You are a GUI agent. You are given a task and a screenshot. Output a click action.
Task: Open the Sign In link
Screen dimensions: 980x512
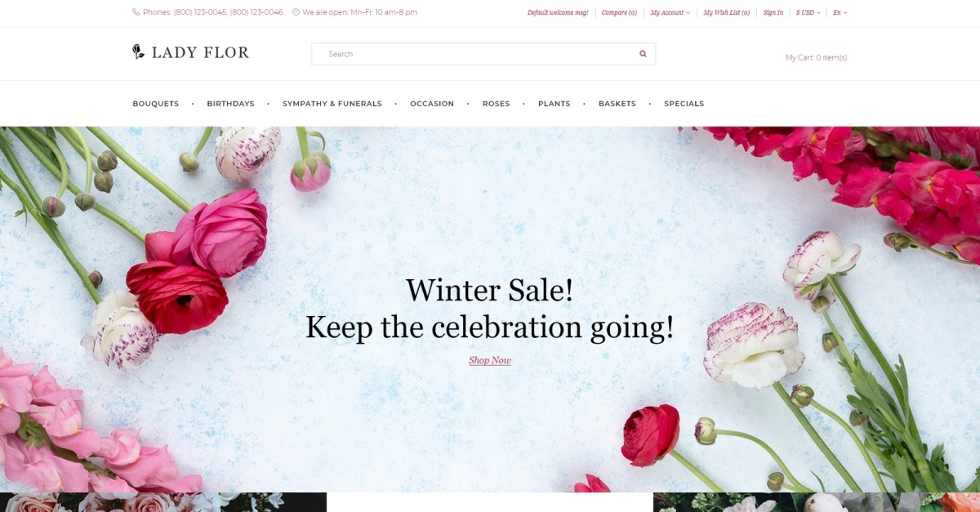(773, 12)
